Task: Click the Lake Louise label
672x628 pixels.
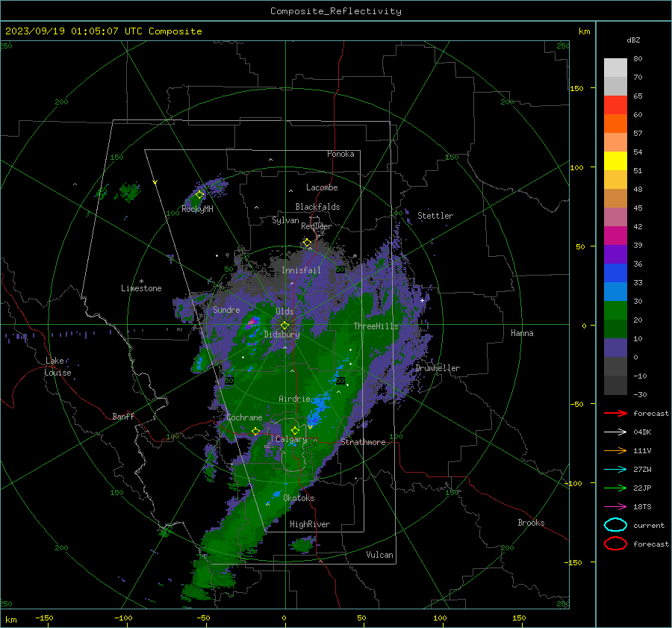Action: click(x=57, y=367)
